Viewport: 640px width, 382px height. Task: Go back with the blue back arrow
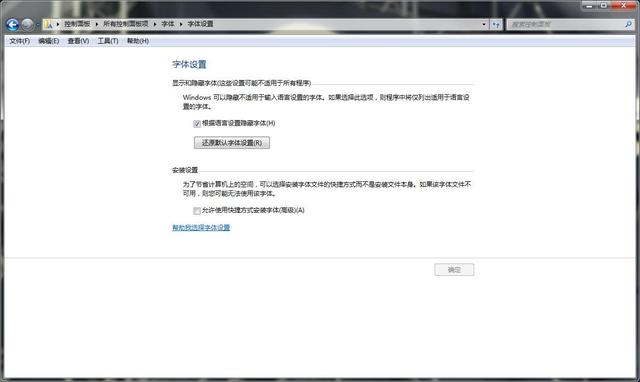13,25
